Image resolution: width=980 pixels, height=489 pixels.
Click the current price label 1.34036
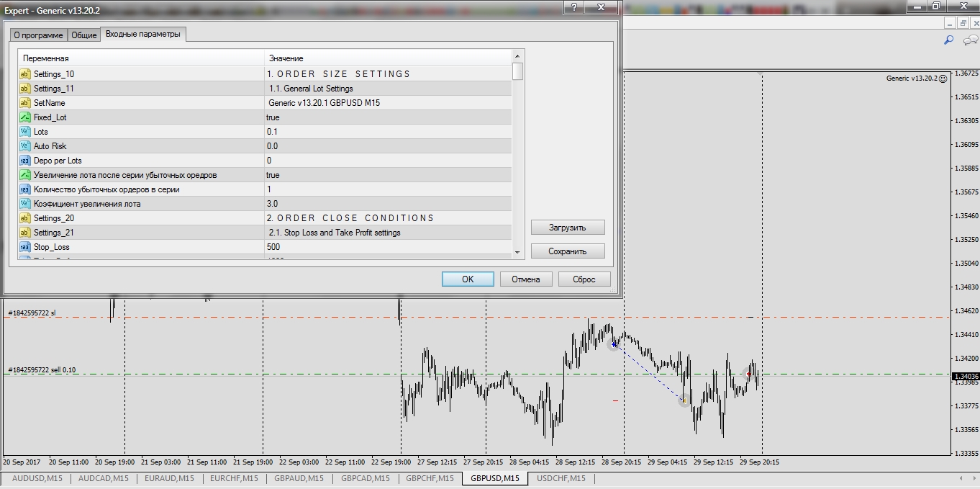(x=965, y=376)
